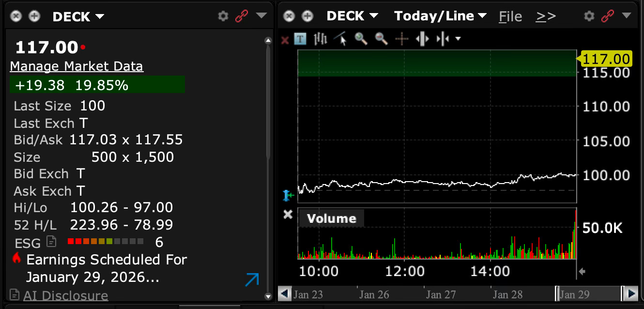This screenshot has width=644, height=309.
Task: Click the compress bar width icon
Action: 443,39
